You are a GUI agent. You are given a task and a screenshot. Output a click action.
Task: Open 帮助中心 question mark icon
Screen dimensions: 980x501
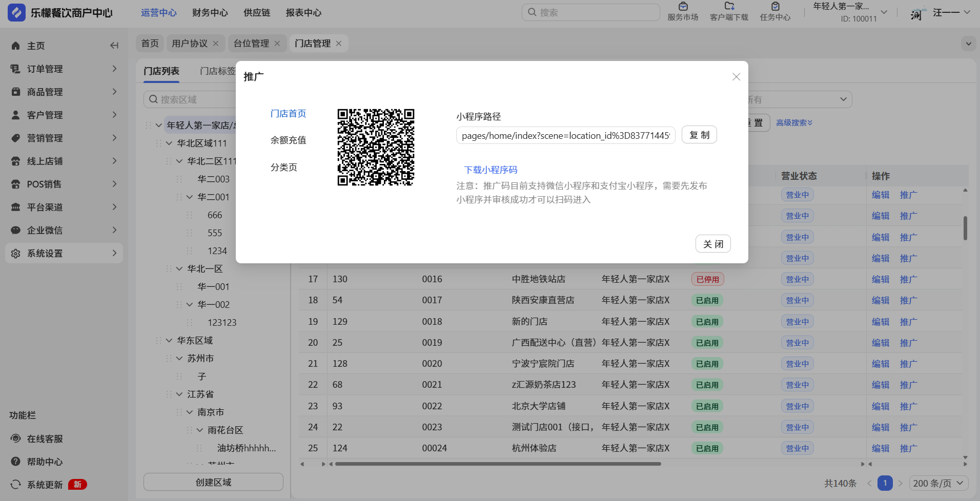click(x=16, y=462)
